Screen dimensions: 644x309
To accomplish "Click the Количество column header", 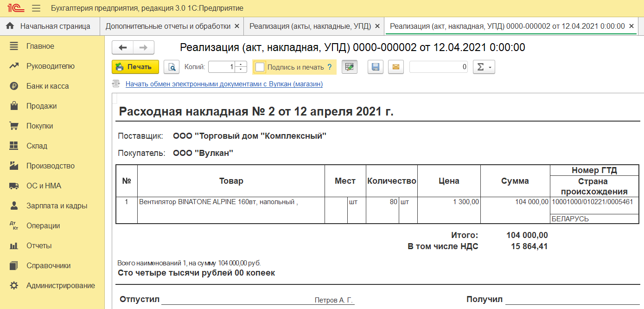I will coord(392,181).
